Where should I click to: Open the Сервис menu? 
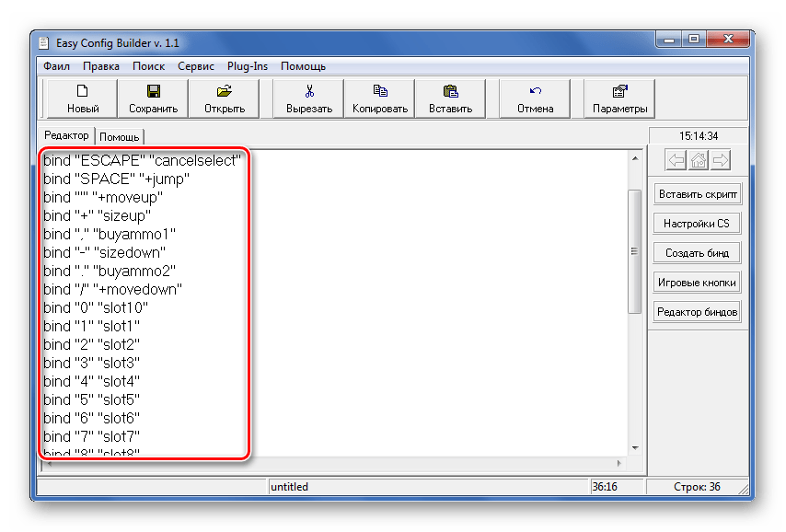(x=196, y=66)
